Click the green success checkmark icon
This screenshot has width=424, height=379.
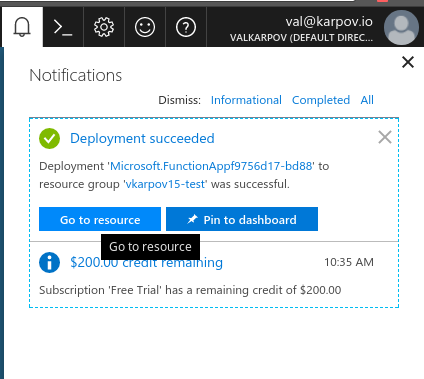tap(49, 138)
